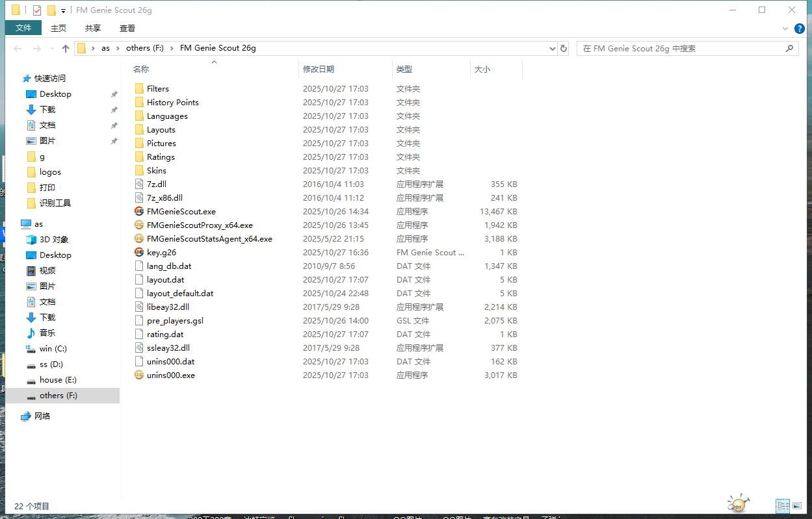Open the Quick Access Toolbar customize dropdown
Viewport: 812px width, 519px height.
pyautogui.click(x=63, y=10)
